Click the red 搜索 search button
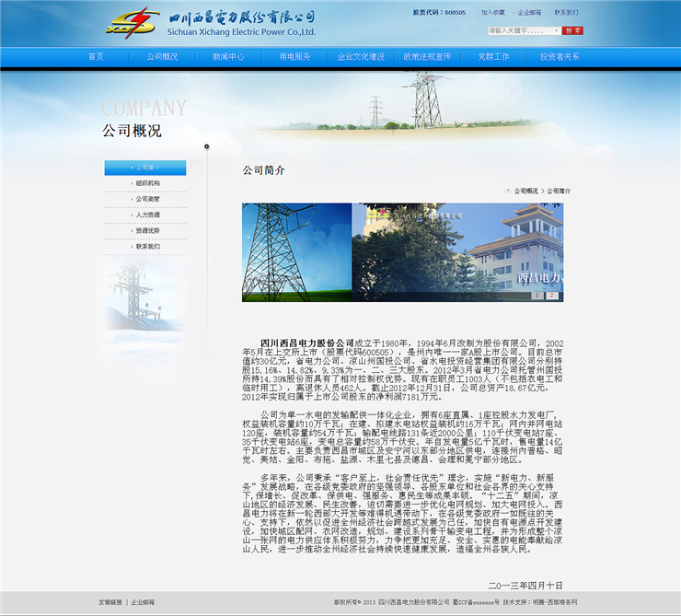 [x=573, y=30]
